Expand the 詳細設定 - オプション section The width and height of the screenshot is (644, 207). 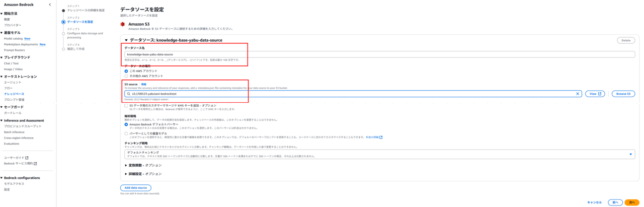[143, 174]
